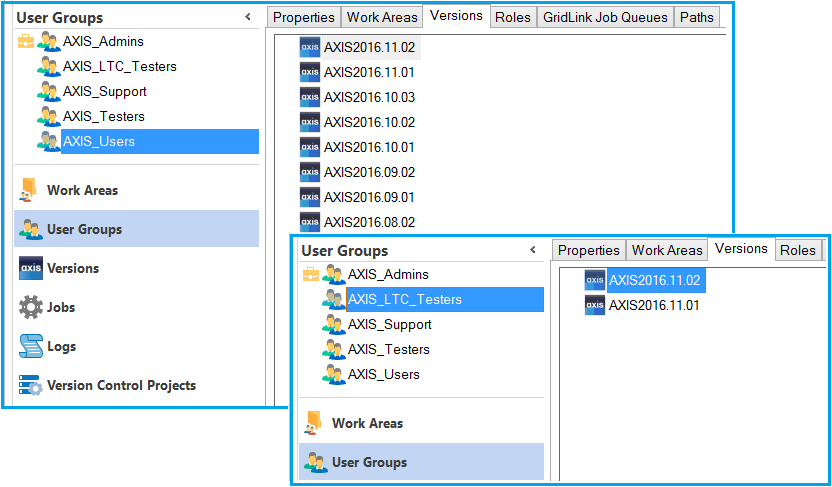
Task: Select AXIS_Admins group in front window
Action: click(388, 274)
